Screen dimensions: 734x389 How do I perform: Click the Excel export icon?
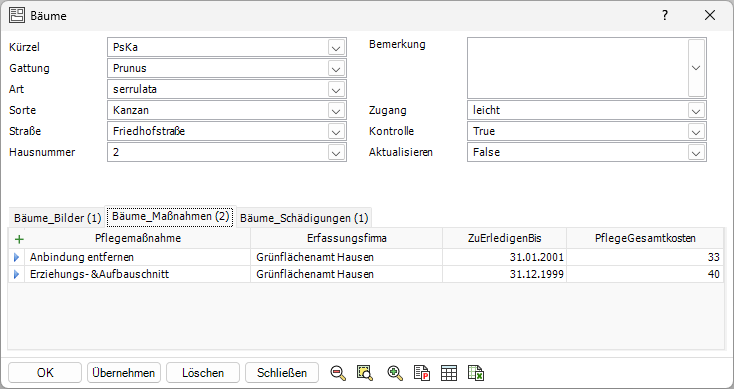coord(476,373)
